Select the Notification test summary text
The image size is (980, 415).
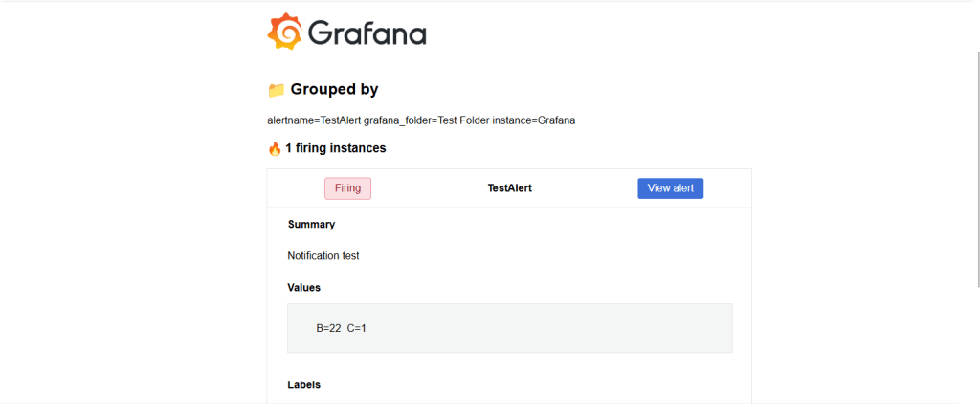point(323,256)
